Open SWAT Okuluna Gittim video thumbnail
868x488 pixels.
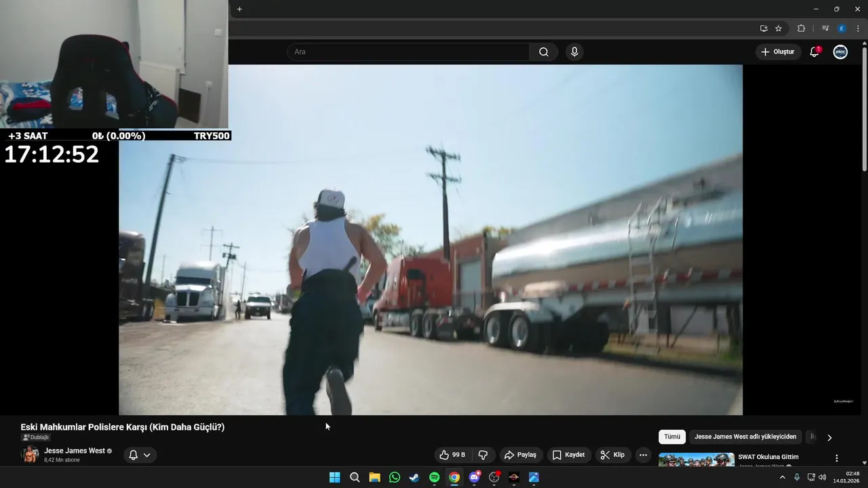(696, 460)
